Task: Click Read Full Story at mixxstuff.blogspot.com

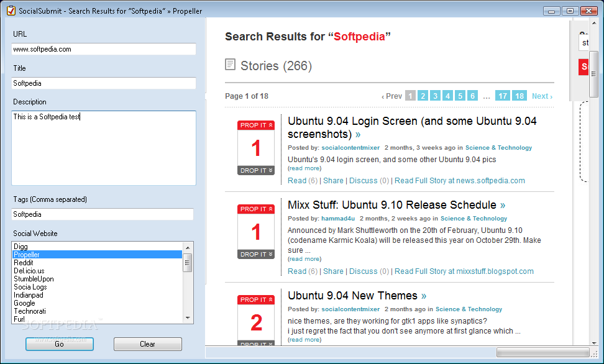Action: coord(464,271)
